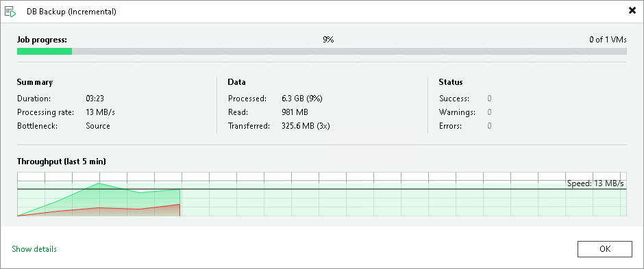Confirm with the OK button
This screenshot has height=269, width=644.
[x=604, y=249]
